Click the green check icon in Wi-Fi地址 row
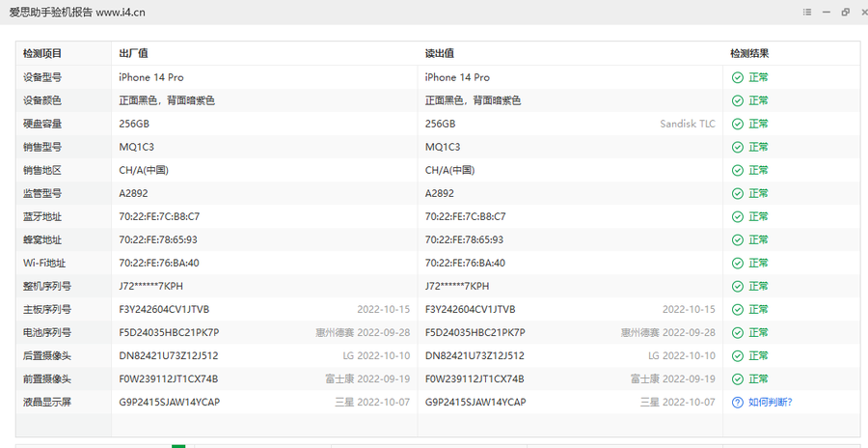Viewport: 868px width, 448px height. [738, 263]
